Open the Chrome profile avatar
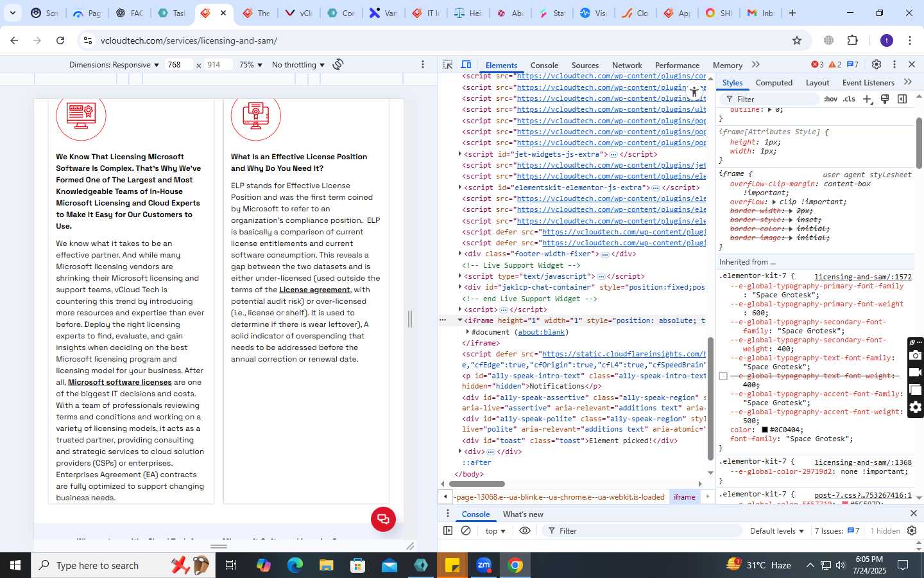This screenshot has width=924, height=578. point(887,40)
